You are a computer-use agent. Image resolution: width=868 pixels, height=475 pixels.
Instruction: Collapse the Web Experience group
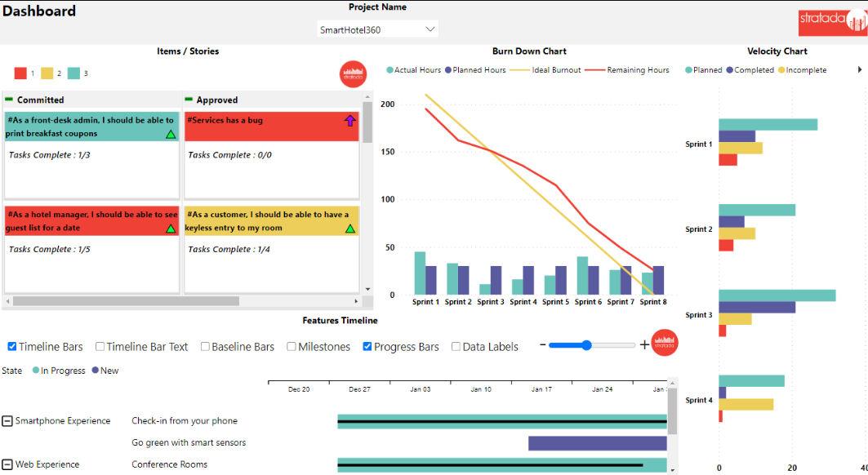[x=8, y=464]
